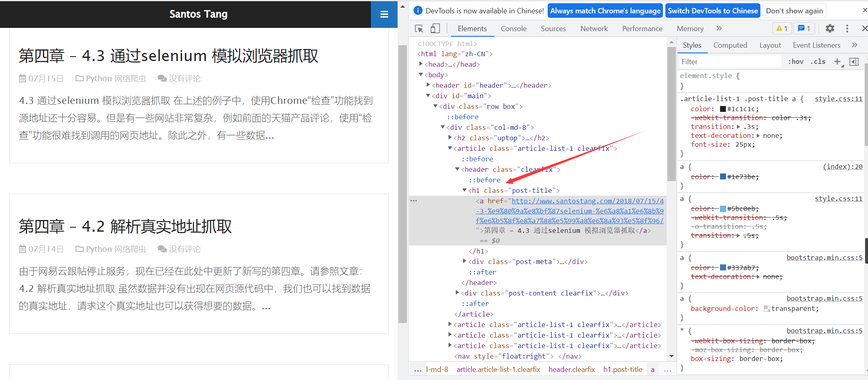
Task: Open the Computed pane tab
Action: (730, 45)
